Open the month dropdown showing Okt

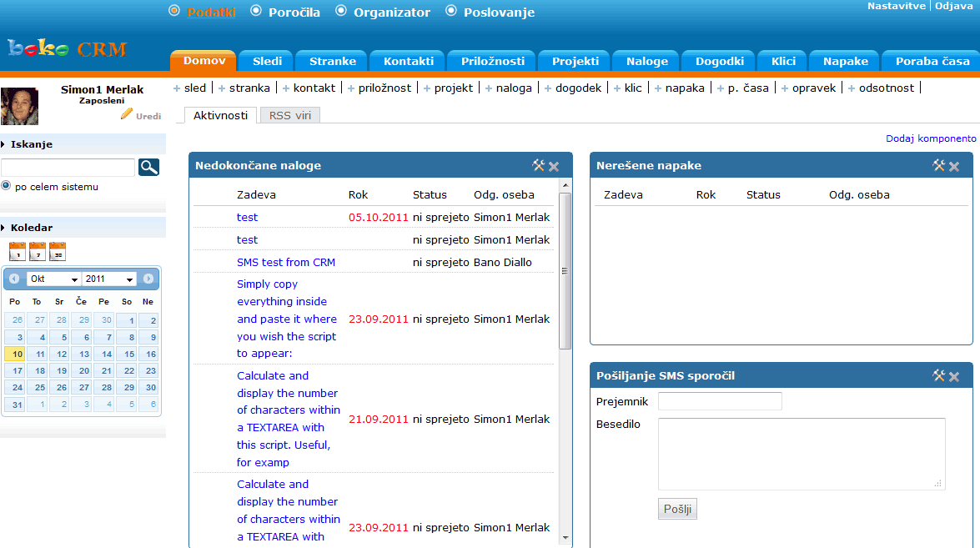53,279
